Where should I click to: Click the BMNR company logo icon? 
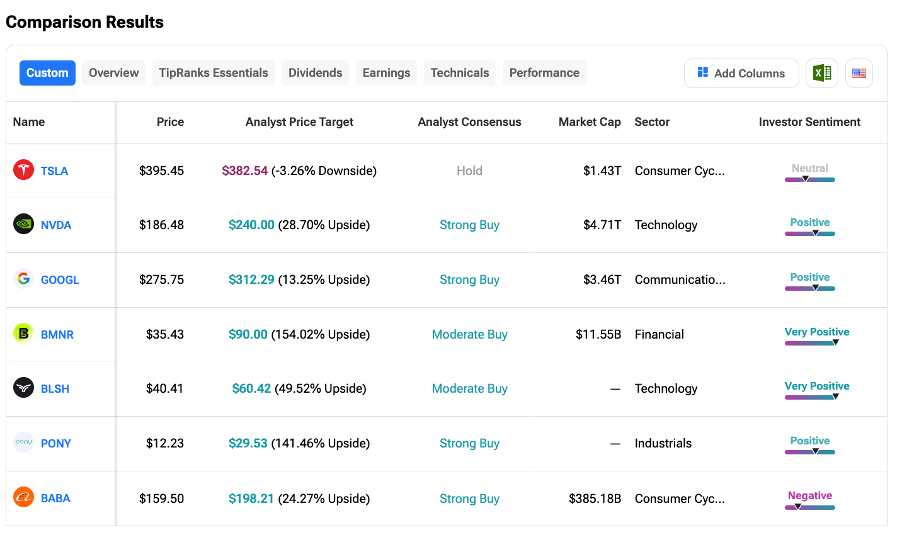(x=23, y=334)
